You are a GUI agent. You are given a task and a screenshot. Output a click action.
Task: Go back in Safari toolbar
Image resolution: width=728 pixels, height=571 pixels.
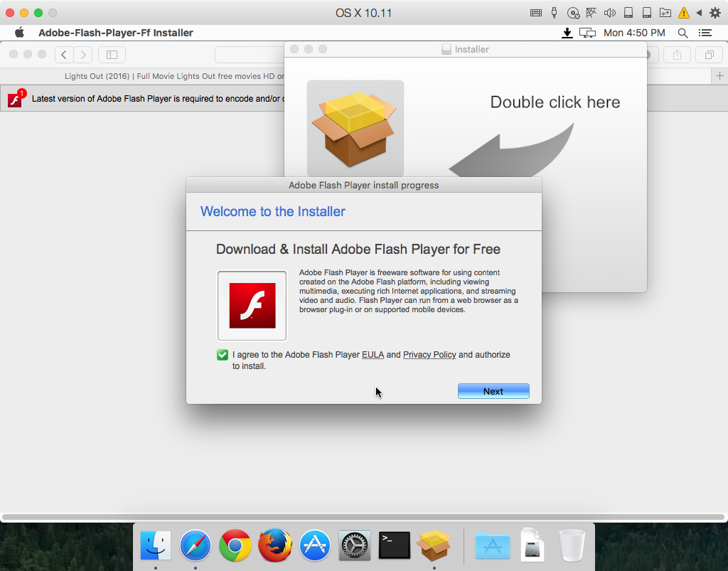(x=64, y=55)
